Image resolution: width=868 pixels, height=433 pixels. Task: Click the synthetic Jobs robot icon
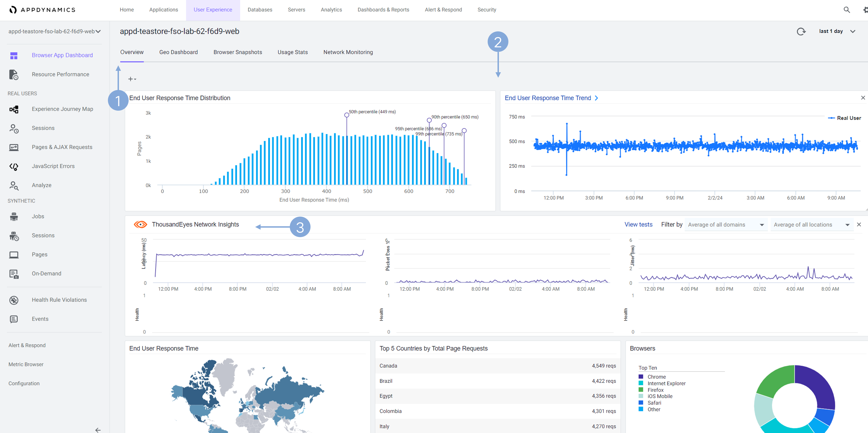tap(14, 216)
